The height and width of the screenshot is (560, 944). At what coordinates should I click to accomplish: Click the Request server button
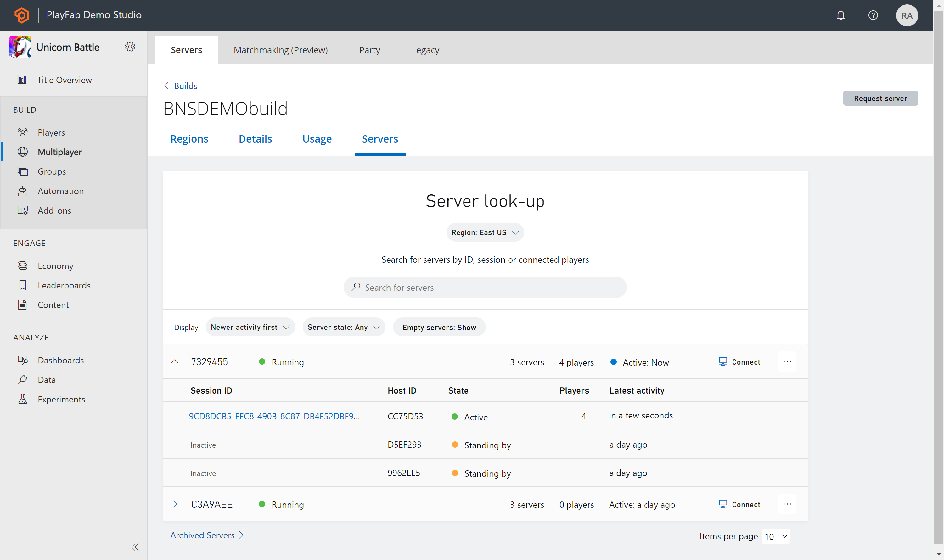point(881,98)
